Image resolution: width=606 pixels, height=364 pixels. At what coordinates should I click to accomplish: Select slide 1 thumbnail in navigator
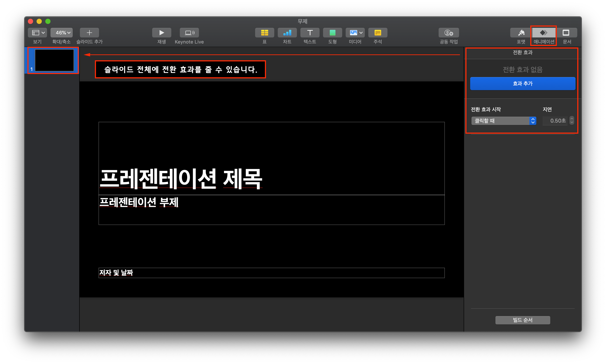pos(54,60)
